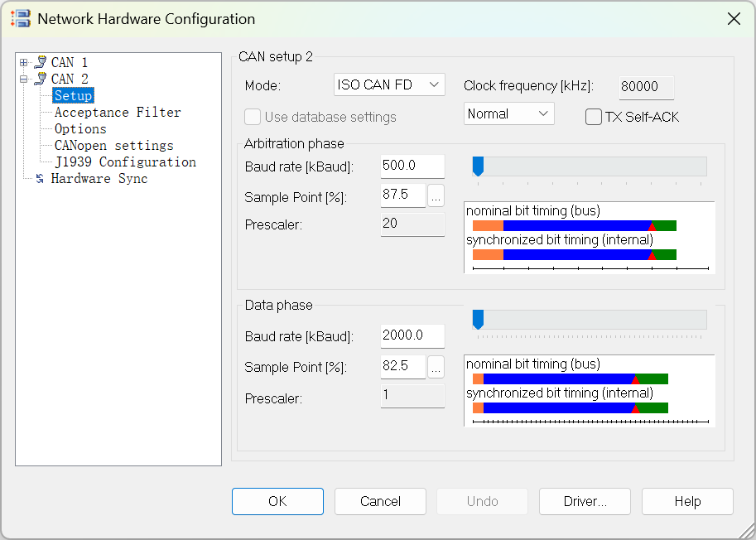Open the Mode ISO CAN FD dropdown
The image size is (756, 540).
tap(389, 84)
